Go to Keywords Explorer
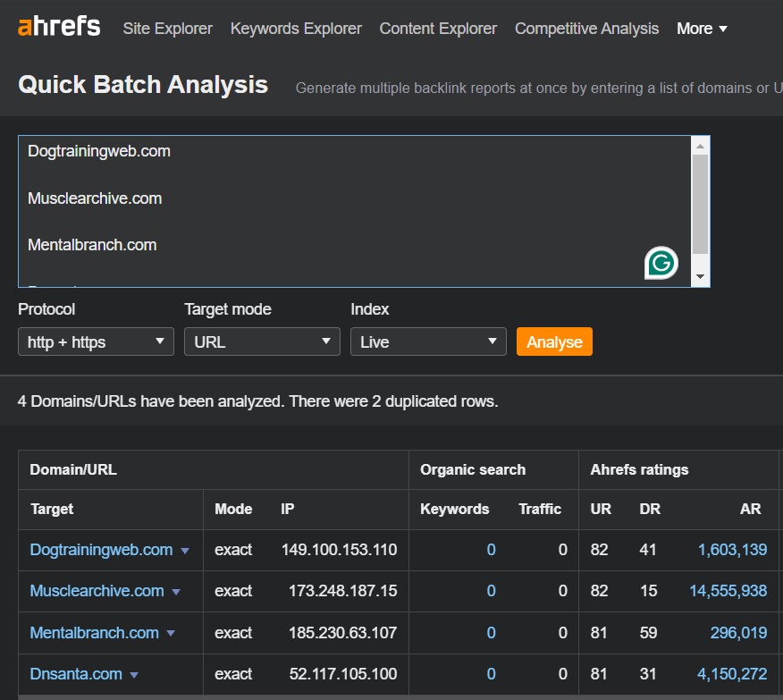The image size is (783, 700). tap(296, 29)
